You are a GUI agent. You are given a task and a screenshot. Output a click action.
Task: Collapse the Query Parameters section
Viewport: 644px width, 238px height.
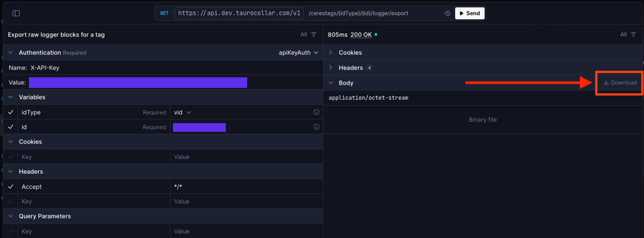tap(11, 216)
